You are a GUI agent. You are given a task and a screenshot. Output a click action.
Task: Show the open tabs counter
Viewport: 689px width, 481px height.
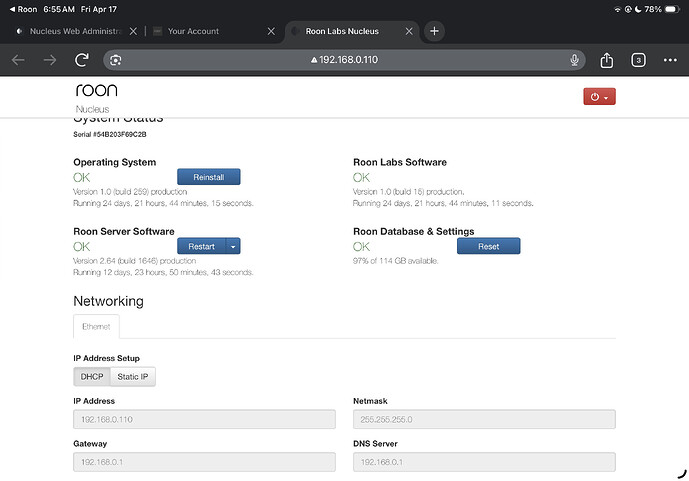pyautogui.click(x=638, y=60)
